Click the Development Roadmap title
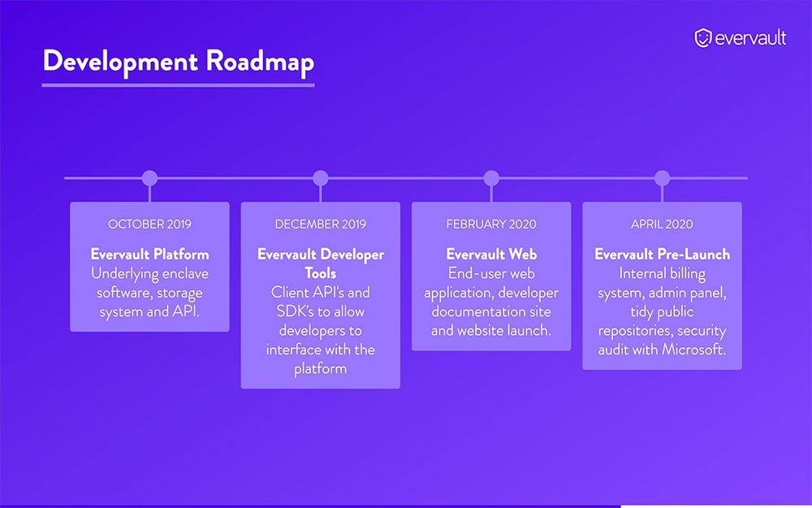This screenshot has width=812, height=508. 178,61
